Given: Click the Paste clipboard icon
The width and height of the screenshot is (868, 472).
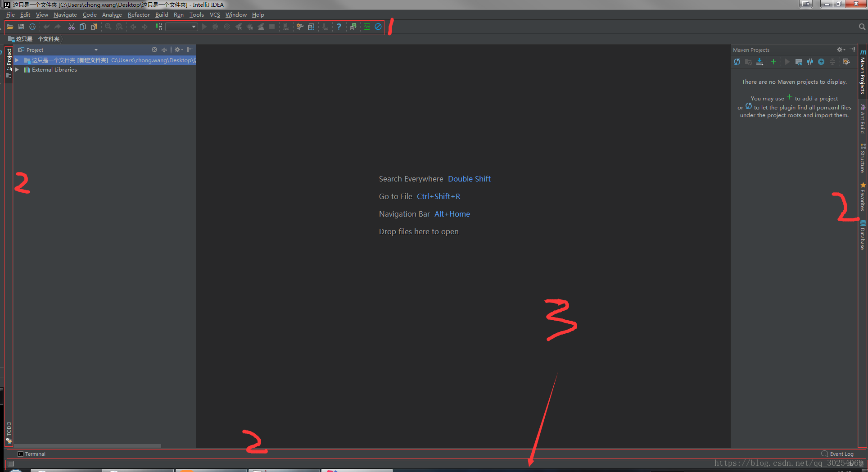Looking at the screenshot, I should click(x=94, y=27).
